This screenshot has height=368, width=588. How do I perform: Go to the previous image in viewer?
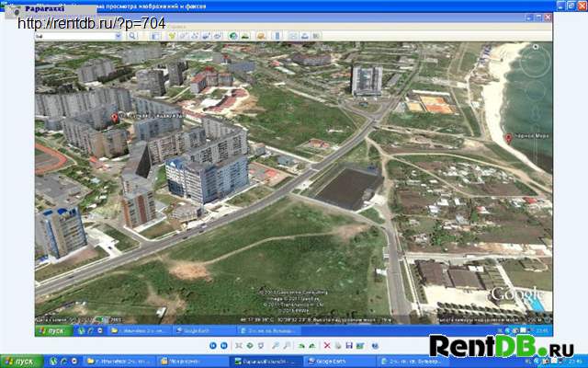coord(213,346)
